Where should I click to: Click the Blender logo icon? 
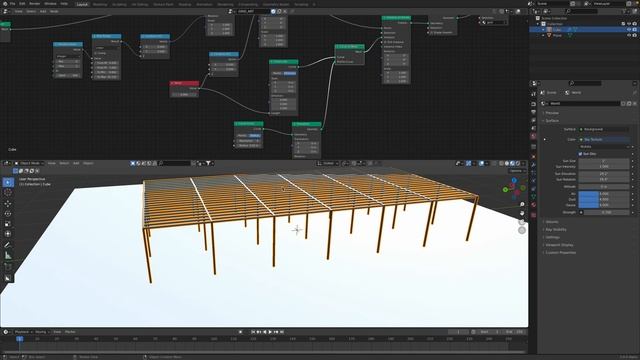pyautogui.click(x=4, y=3)
